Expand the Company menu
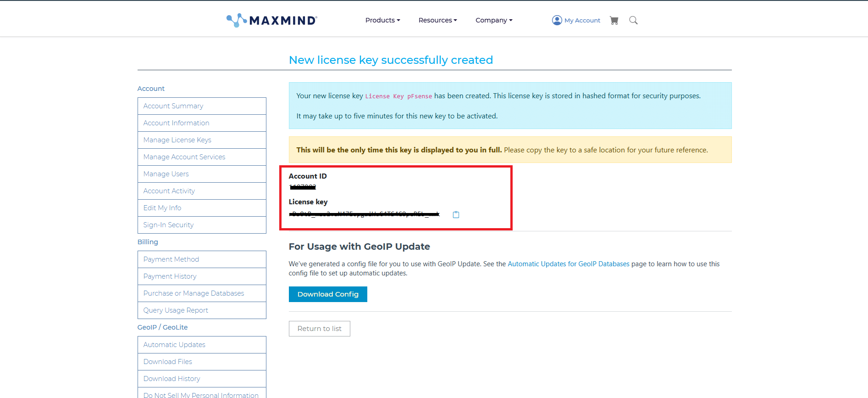Screen dimensions: 868x398 click(x=494, y=20)
